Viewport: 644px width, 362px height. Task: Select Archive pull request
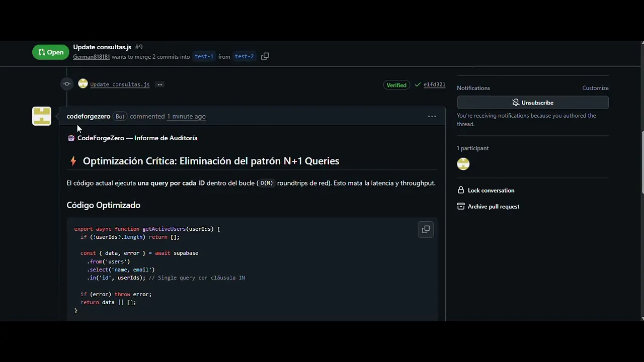pyautogui.click(x=494, y=207)
